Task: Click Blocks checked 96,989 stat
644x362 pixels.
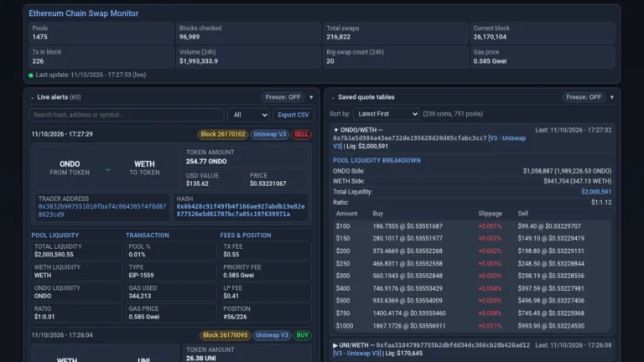Action: 248,33
